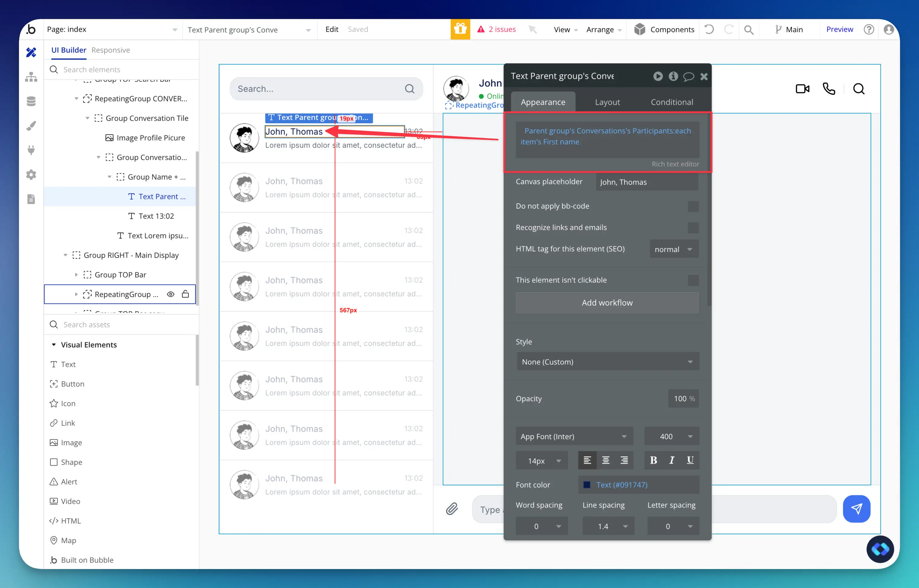Click the Undo arrow in the toolbar

click(x=709, y=29)
